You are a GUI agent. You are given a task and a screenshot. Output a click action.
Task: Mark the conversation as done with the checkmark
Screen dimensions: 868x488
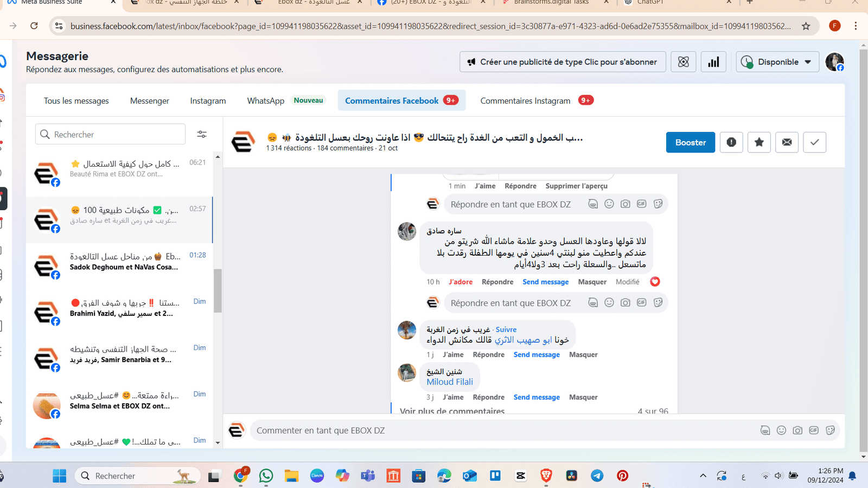coord(814,142)
